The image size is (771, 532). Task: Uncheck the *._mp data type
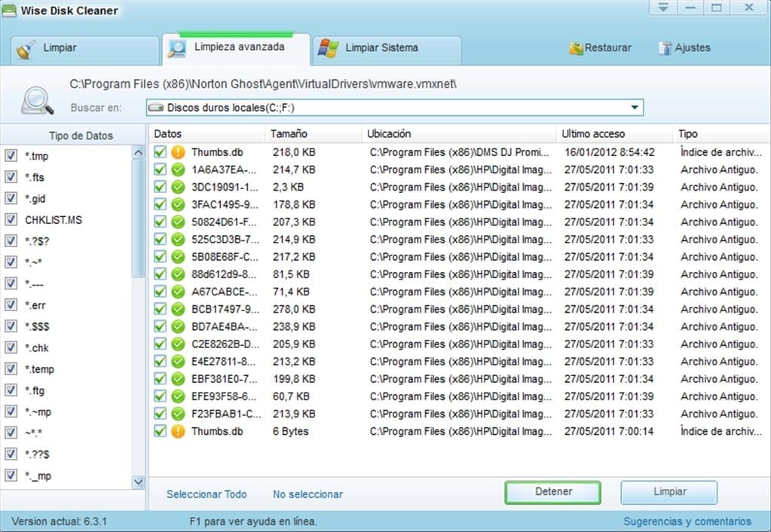click(11, 475)
